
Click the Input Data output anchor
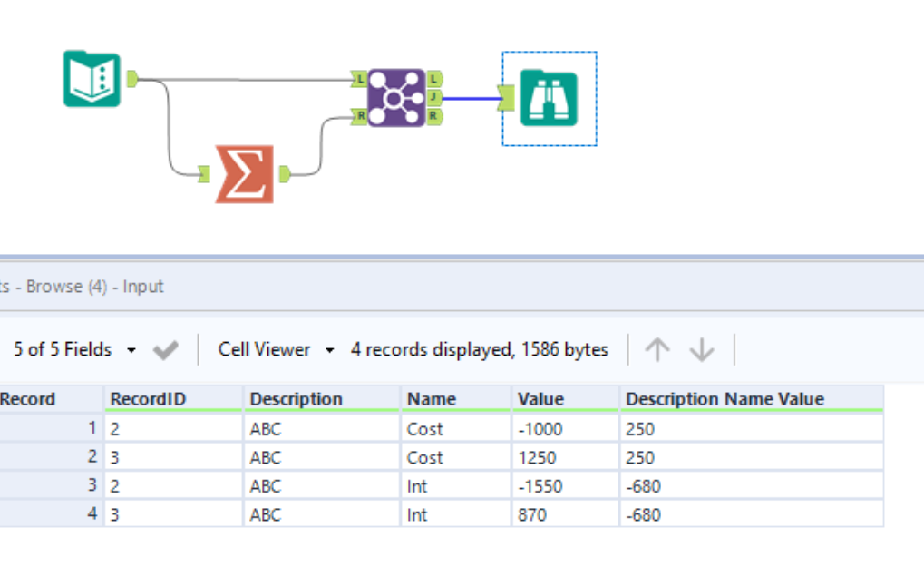[131, 79]
